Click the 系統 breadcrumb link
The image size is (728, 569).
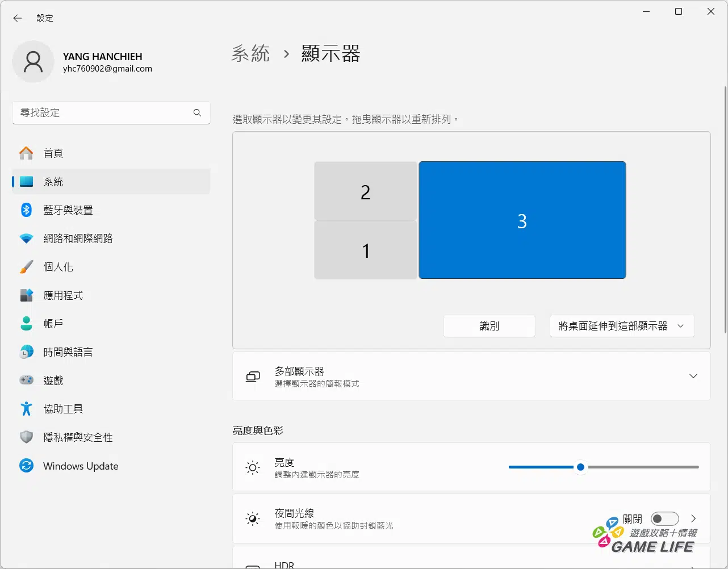pos(250,54)
